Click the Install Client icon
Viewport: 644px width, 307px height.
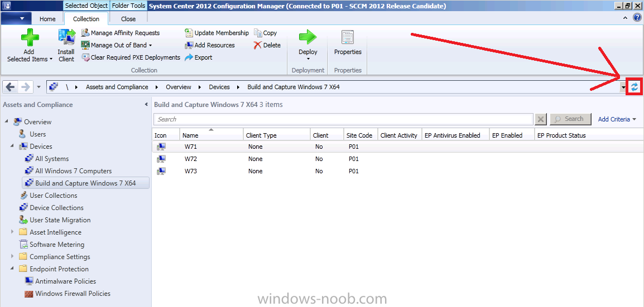pos(66,38)
